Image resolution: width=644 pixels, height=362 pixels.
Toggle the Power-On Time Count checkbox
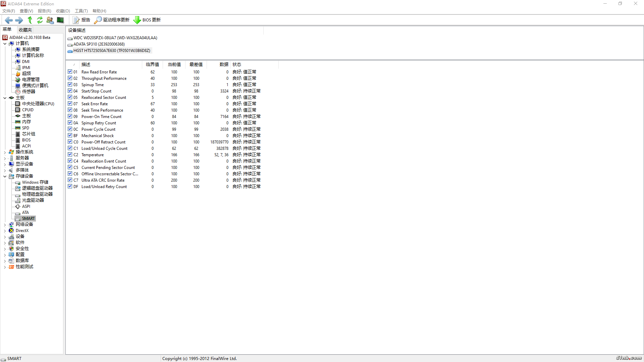[x=70, y=116]
